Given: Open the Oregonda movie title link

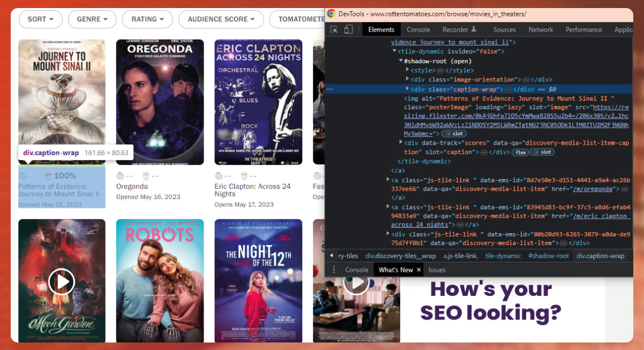Looking at the screenshot, I should [132, 187].
